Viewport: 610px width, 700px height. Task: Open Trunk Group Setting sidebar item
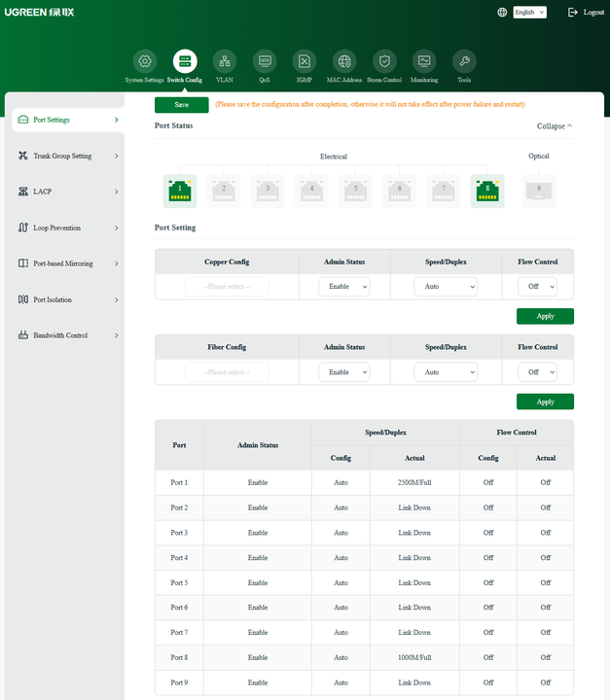[x=68, y=156]
